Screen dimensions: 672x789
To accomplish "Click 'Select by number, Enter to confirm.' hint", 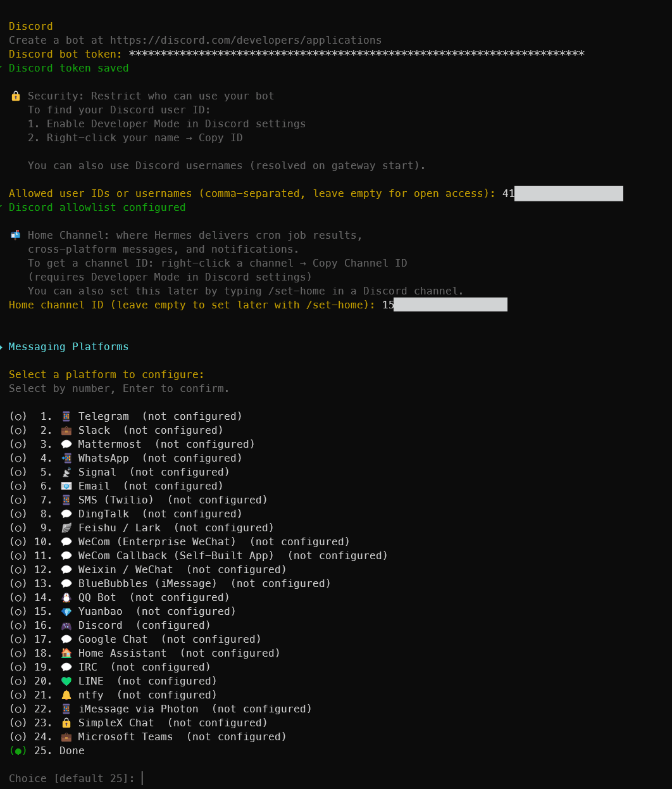I will coord(119,389).
